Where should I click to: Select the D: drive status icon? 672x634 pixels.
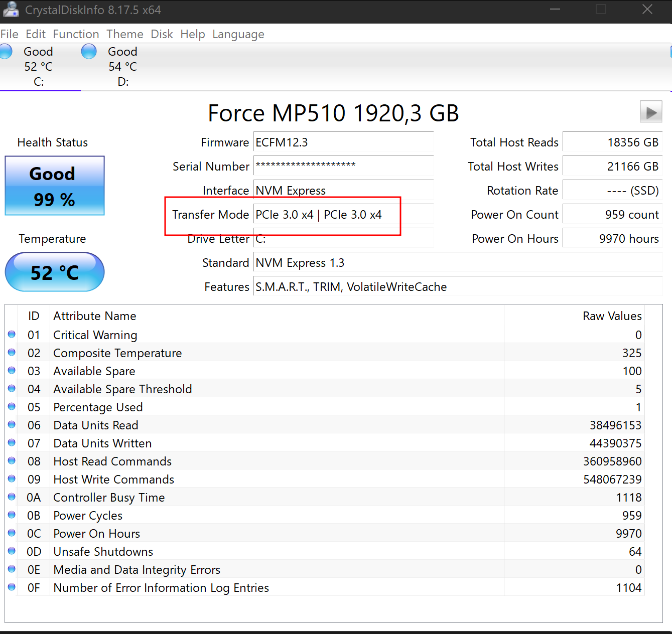pos(89,51)
